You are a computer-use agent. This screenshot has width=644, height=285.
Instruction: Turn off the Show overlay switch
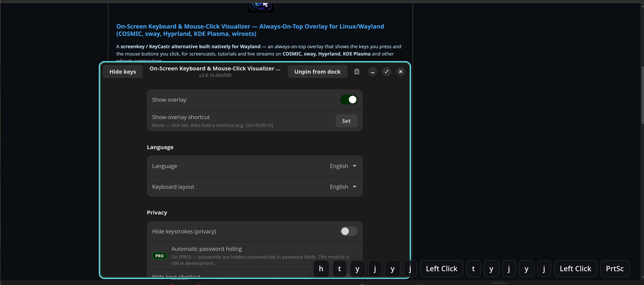(x=348, y=100)
